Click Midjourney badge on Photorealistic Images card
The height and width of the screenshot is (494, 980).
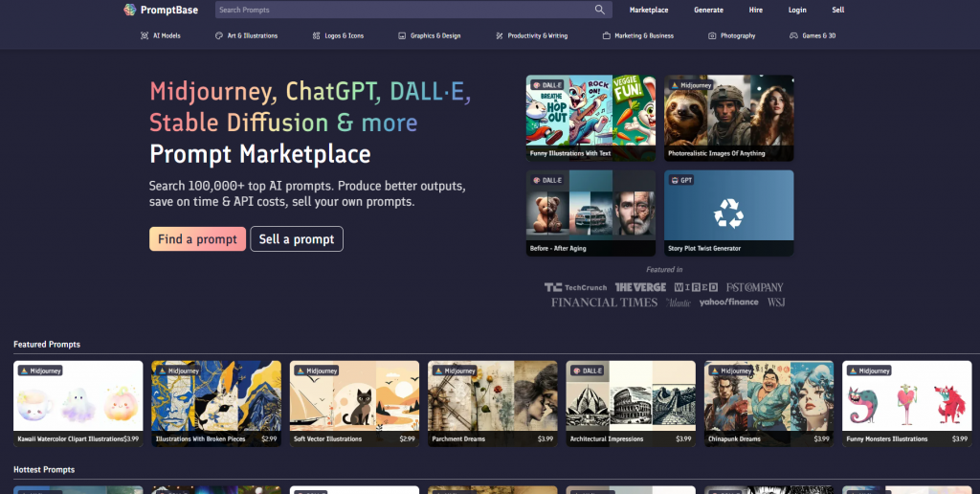click(x=692, y=85)
